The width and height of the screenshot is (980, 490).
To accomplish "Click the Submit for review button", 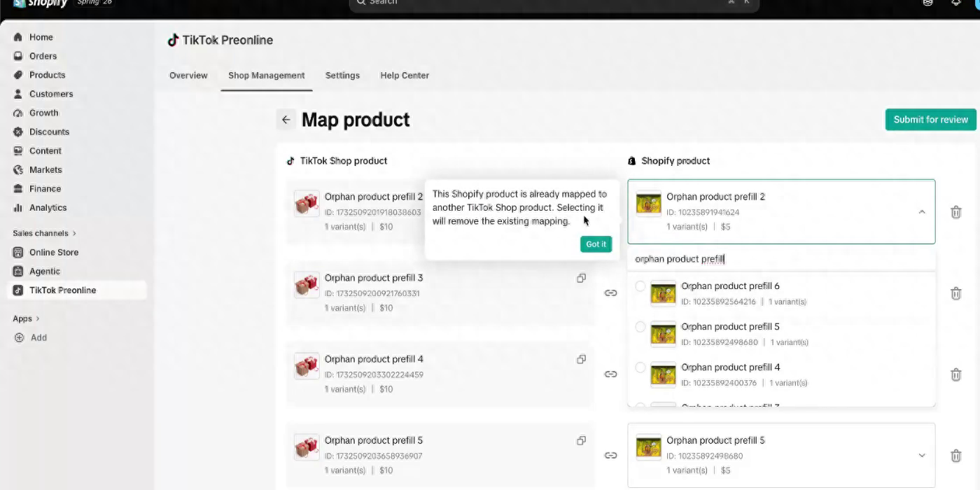I will tap(930, 120).
